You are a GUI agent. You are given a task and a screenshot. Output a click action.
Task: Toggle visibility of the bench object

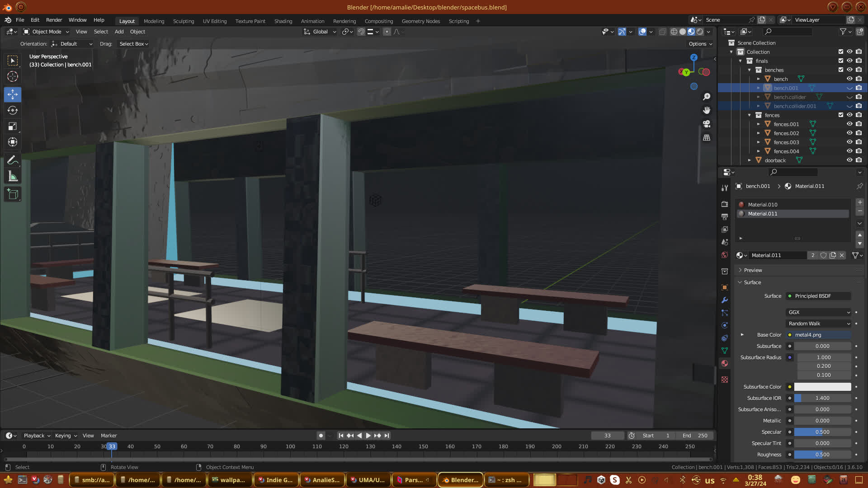[x=849, y=79]
